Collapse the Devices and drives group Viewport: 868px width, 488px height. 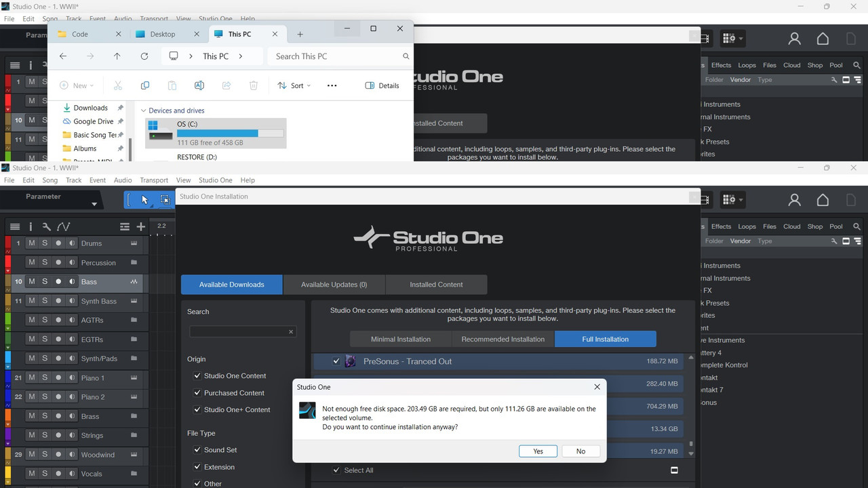pyautogui.click(x=143, y=110)
